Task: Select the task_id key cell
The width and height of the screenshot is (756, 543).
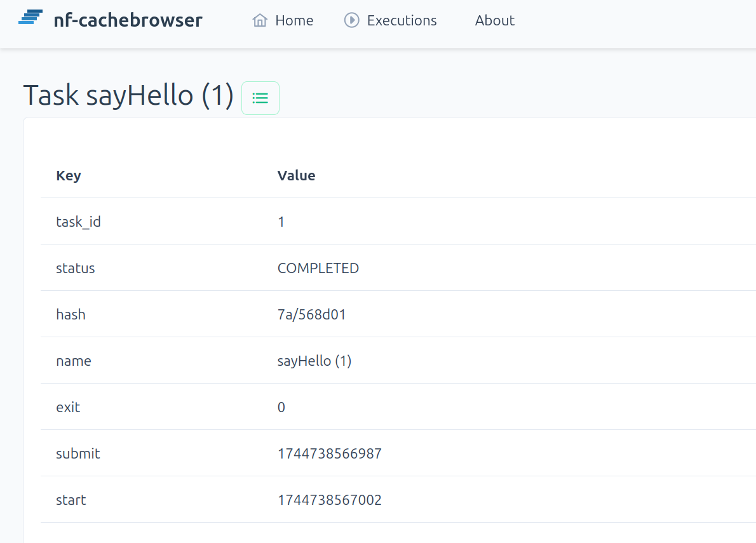Action: click(x=78, y=222)
